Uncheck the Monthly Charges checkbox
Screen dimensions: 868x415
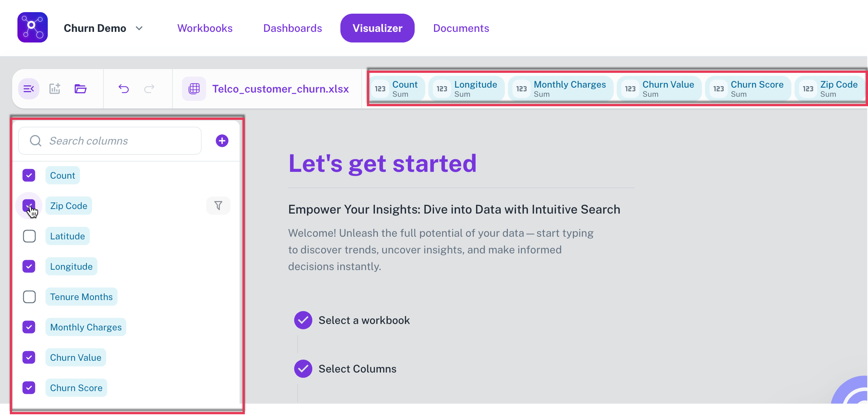[29, 327]
